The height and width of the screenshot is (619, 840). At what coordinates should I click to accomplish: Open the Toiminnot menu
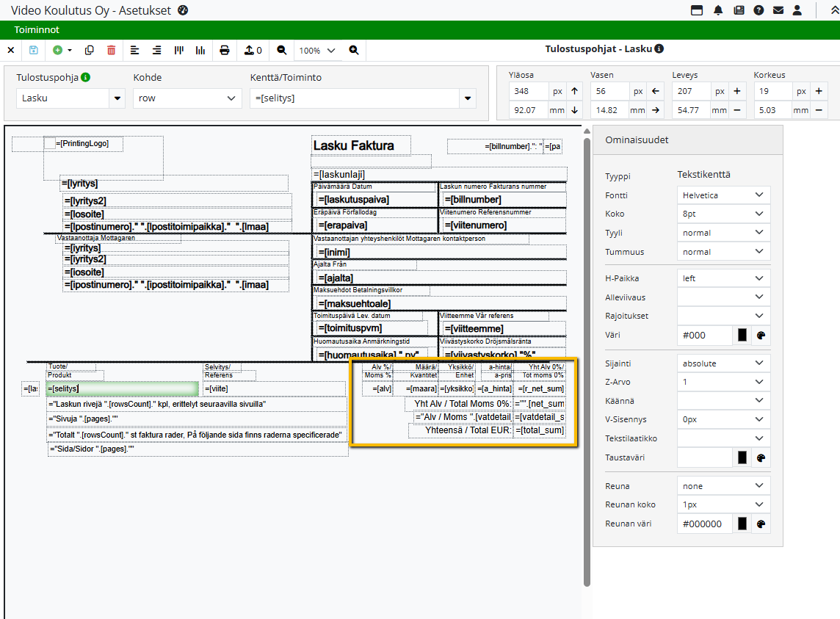(37, 30)
